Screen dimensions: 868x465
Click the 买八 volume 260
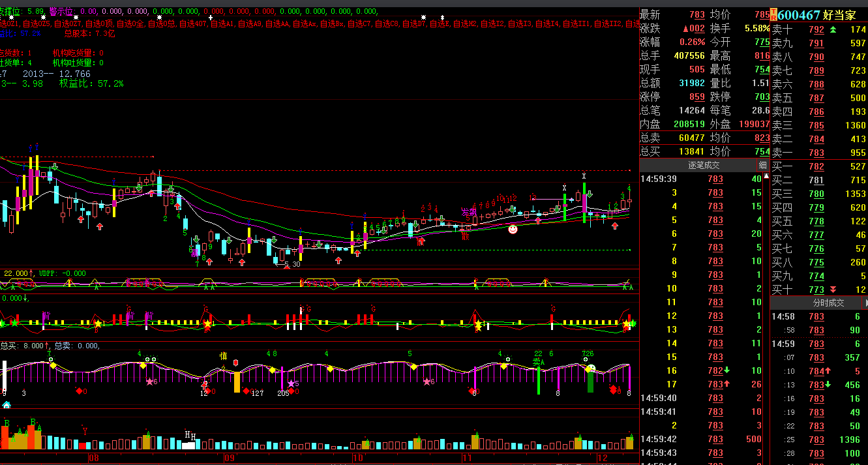click(858, 262)
